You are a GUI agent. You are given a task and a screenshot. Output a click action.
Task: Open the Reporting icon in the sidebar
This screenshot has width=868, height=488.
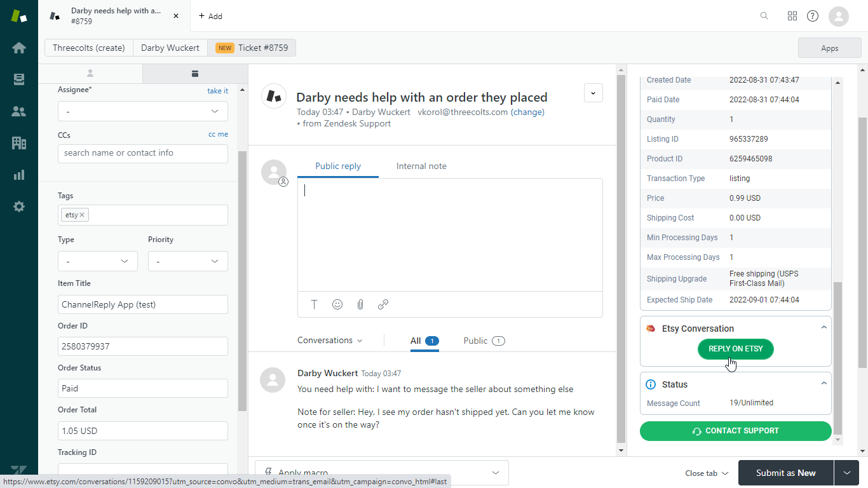coord(19,175)
